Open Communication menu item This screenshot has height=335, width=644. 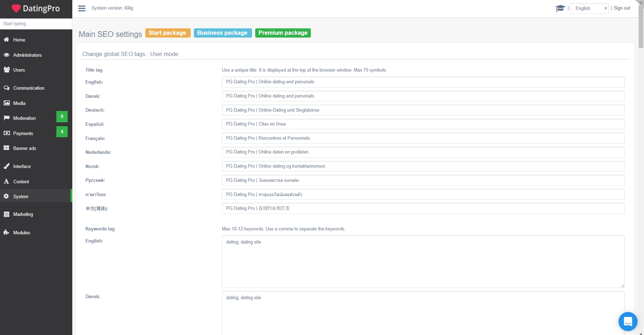(x=29, y=88)
